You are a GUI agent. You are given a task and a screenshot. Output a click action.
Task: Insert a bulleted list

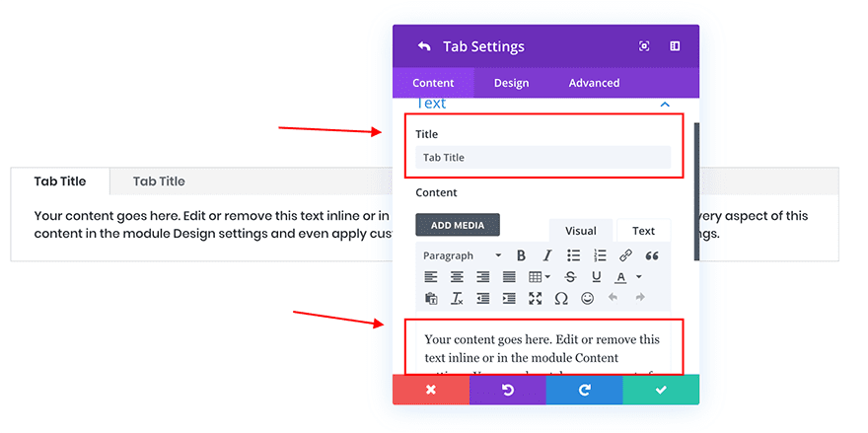pos(573,255)
